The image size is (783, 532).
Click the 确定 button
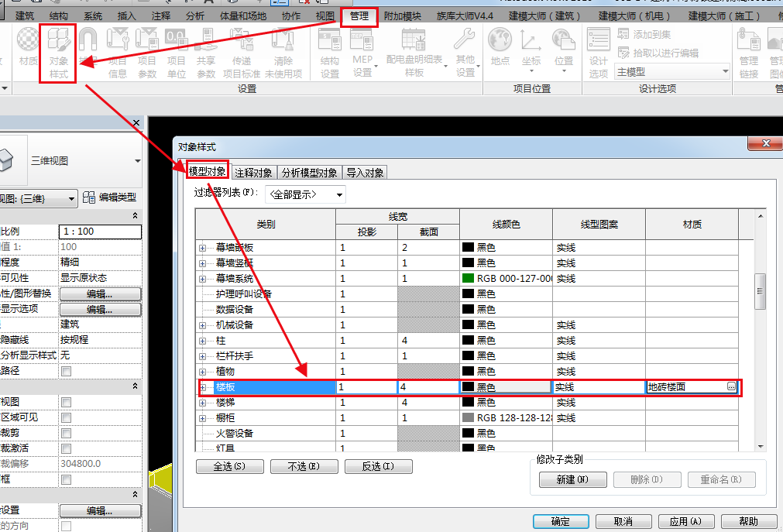point(561,521)
